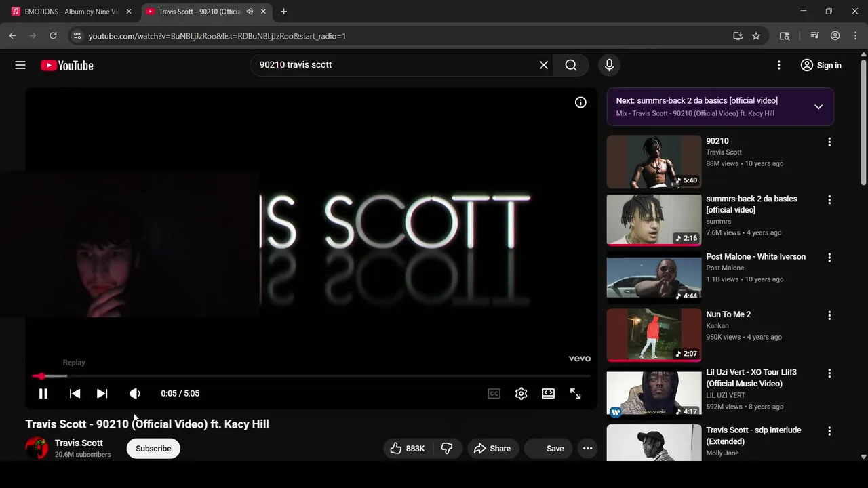868x488 pixels.
Task: Click the magnifier search button
Action: 571,65
